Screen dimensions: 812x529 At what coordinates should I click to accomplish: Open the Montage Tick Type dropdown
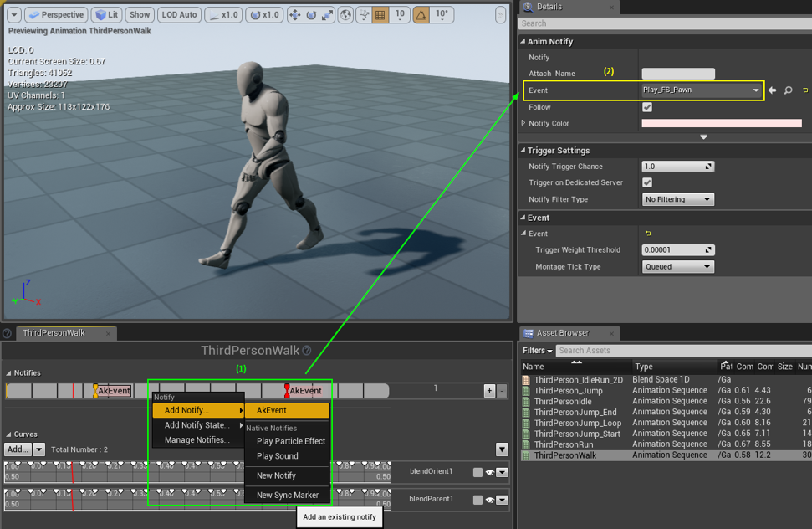[x=677, y=266]
